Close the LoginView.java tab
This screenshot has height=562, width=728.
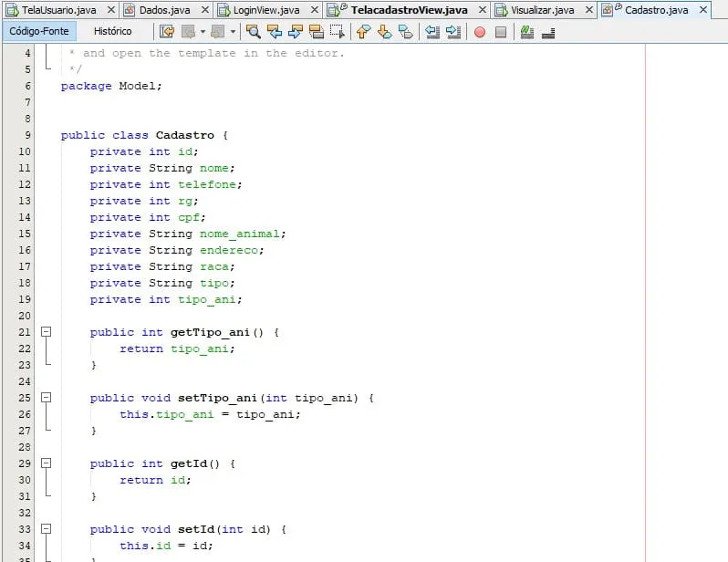(x=315, y=10)
